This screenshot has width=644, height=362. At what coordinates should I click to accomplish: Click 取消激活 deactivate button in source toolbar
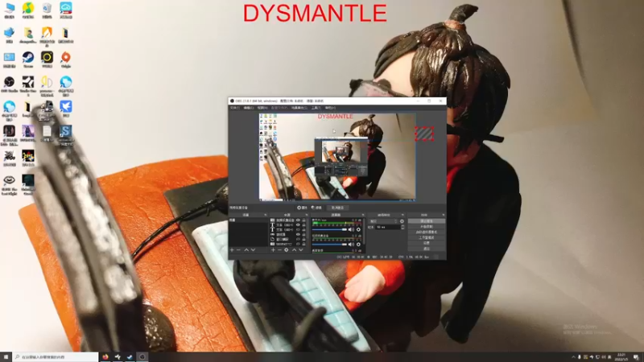click(x=337, y=208)
